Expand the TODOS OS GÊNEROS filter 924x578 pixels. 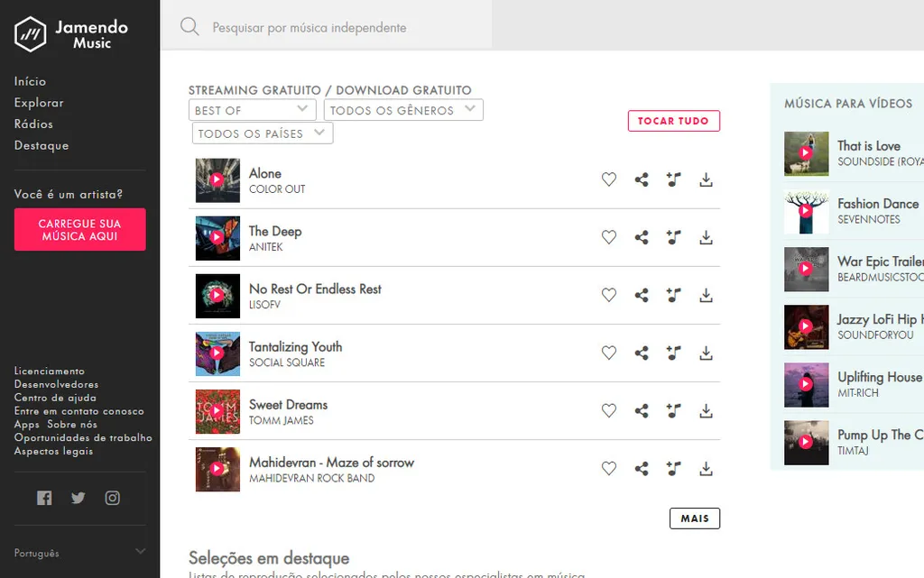(403, 109)
